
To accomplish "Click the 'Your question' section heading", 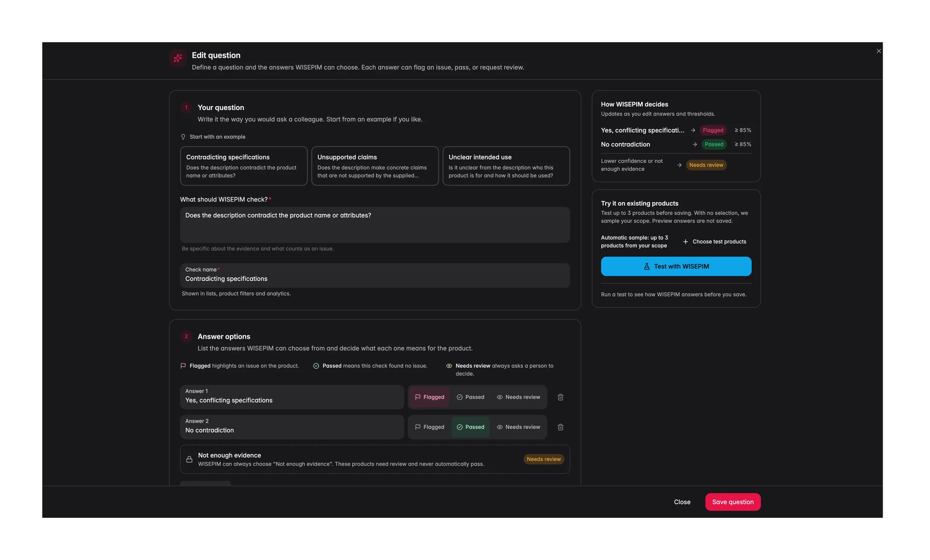I will pos(220,107).
